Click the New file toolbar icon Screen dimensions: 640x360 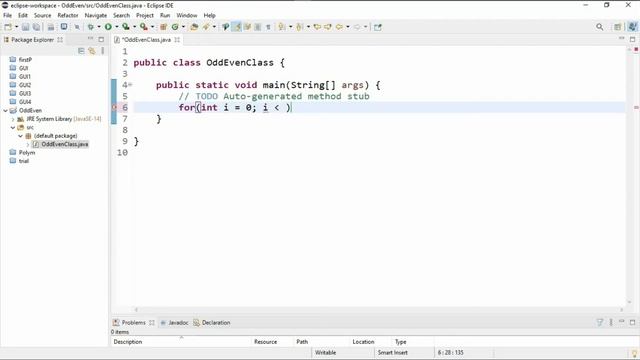click(x=8, y=27)
